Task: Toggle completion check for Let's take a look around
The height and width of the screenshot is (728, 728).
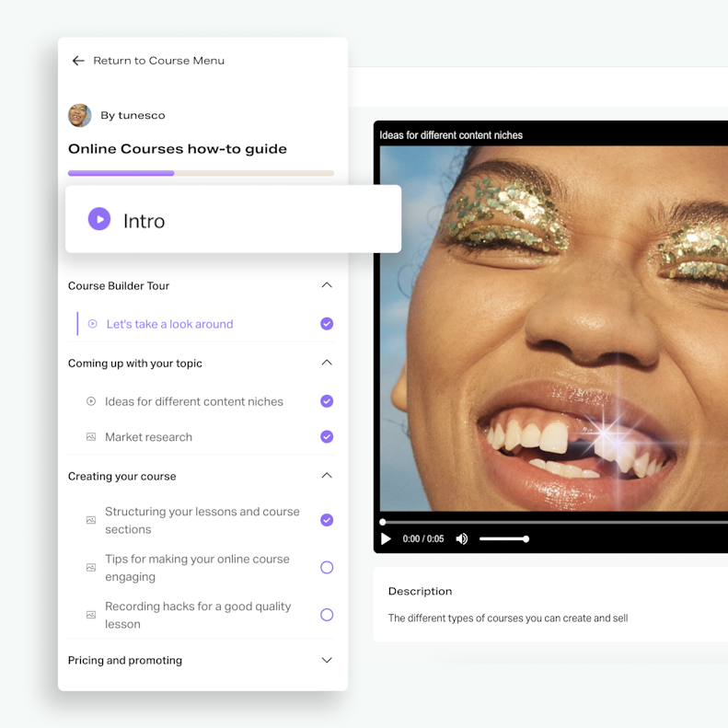Action: tap(327, 324)
